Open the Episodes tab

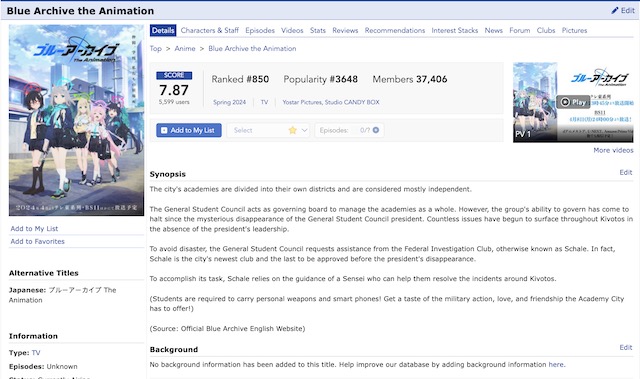click(260, 30)
